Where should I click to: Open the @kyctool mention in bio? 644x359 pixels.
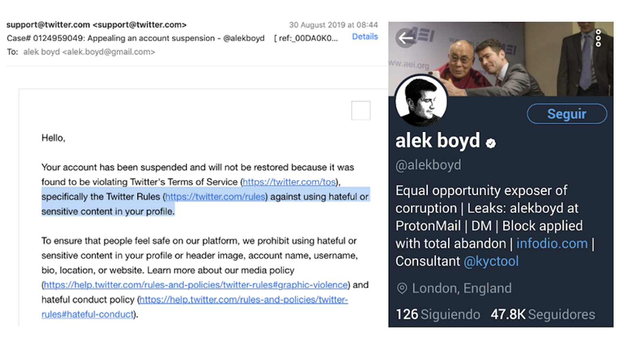491,261
